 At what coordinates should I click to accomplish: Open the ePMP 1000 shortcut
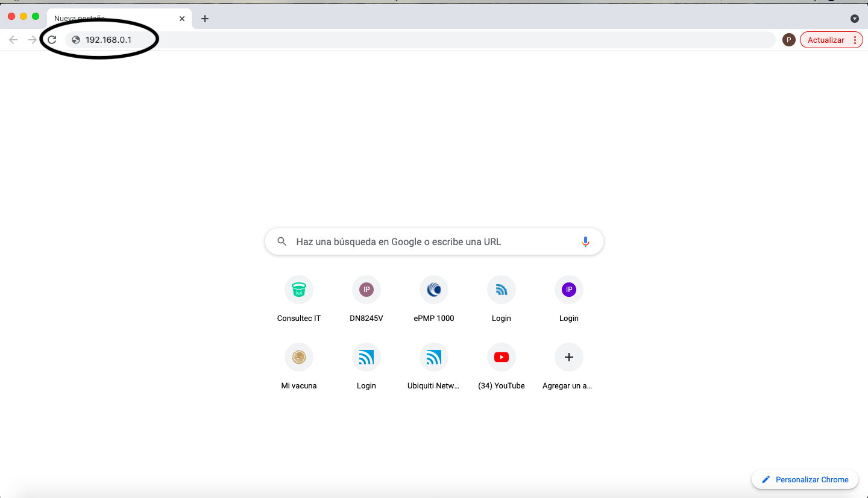pyautogui.click(x=434, y=290)
